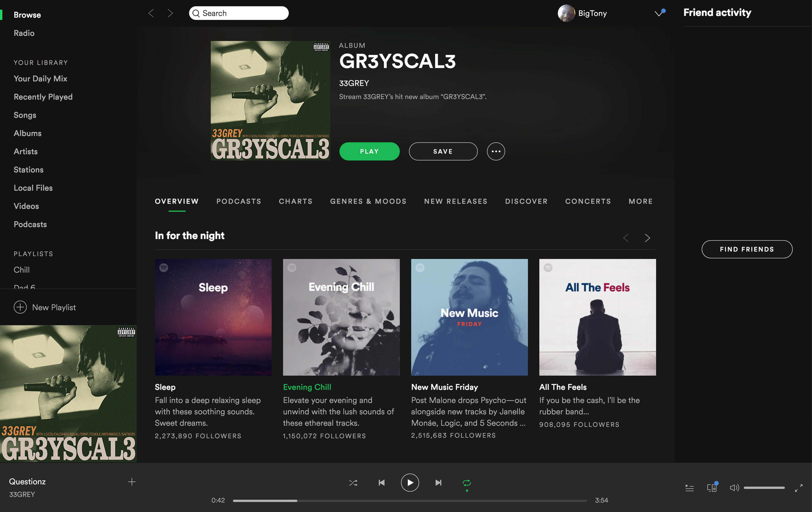Click into the Search field
The width and height of the screenshot is (812, 512).
(239, 13)
